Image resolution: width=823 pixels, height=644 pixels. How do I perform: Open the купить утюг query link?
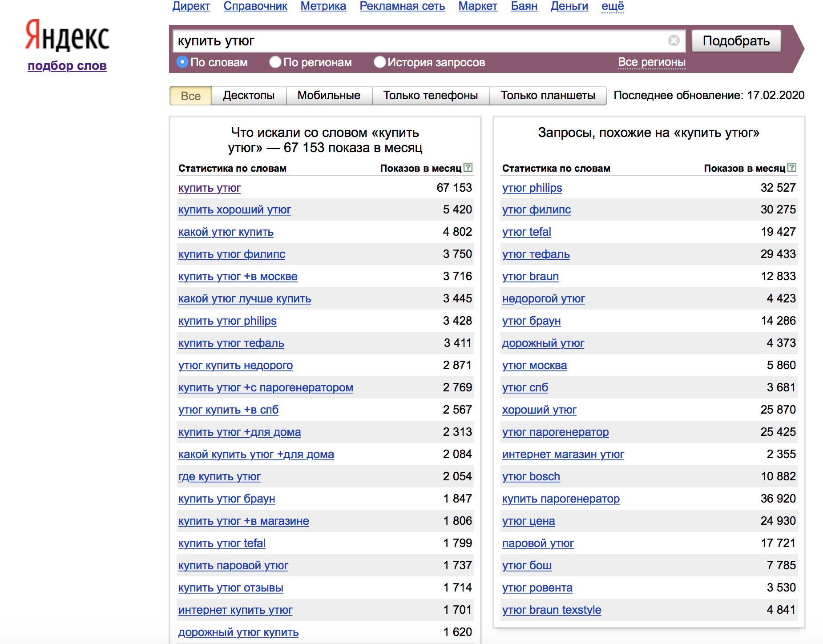pos(209,188)
